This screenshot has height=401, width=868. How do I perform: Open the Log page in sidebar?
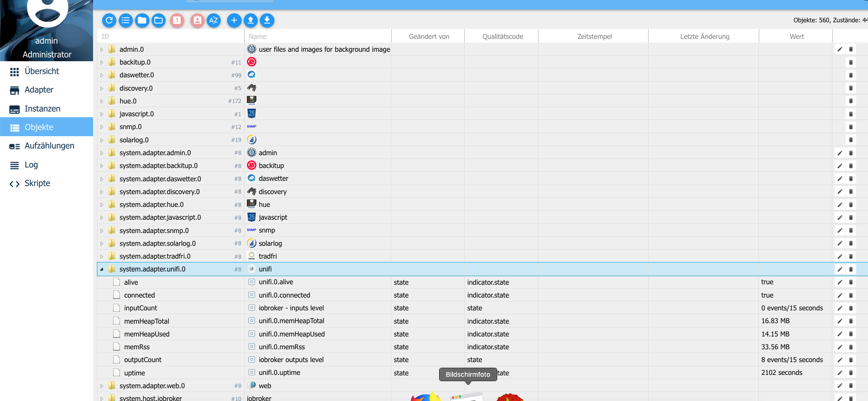pyautogui.click(x=47, y=165)
